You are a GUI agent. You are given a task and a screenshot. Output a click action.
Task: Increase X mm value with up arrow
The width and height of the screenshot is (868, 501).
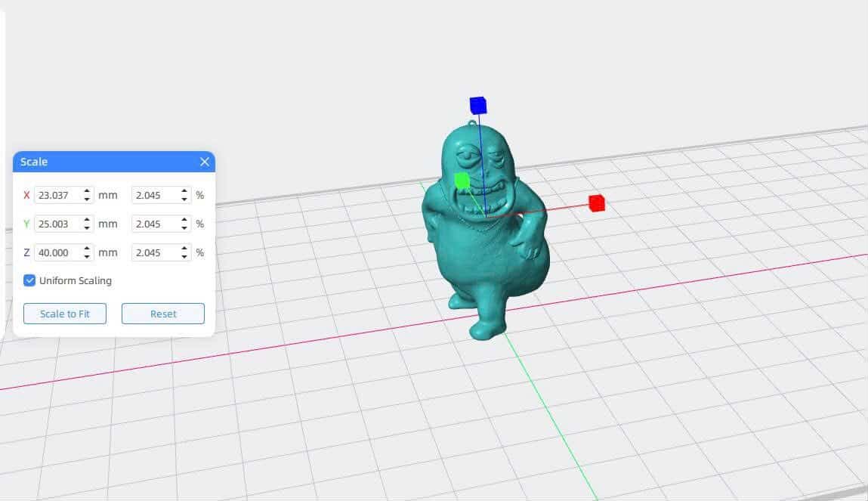coord(87,191)
